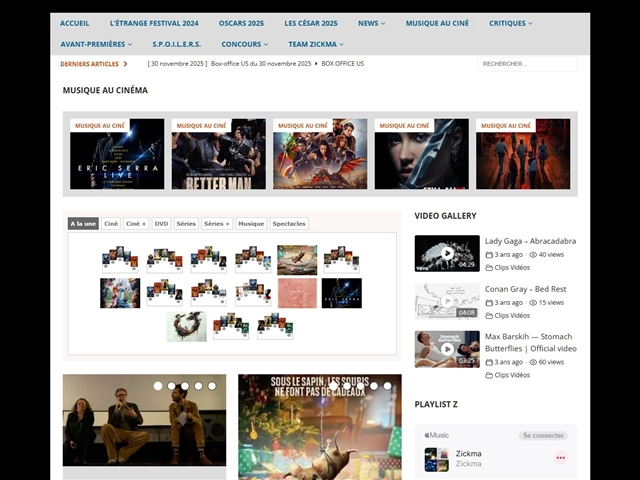Click the Rechercher search field
This screenshot has height=480, width=640.
(x=526, y=64)
